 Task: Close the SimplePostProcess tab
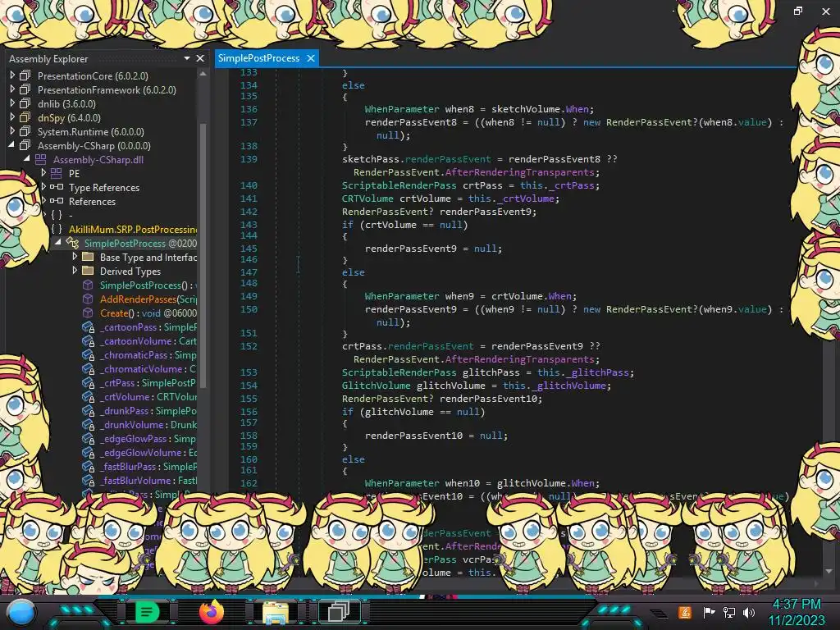pos(311,58)
